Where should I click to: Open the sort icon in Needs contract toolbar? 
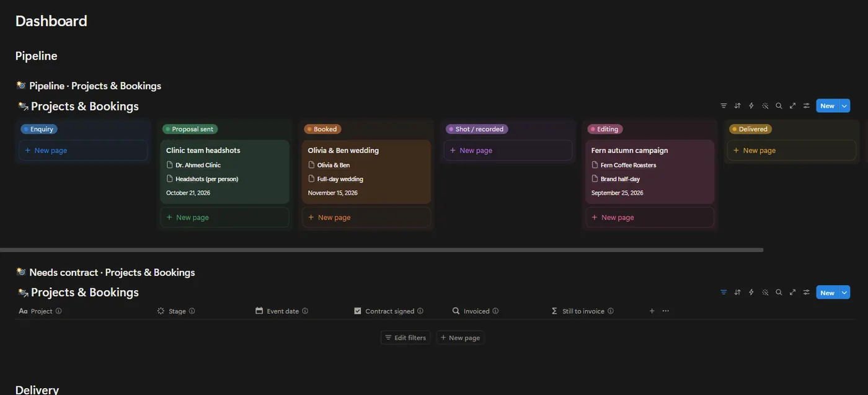tap(737, 293)
